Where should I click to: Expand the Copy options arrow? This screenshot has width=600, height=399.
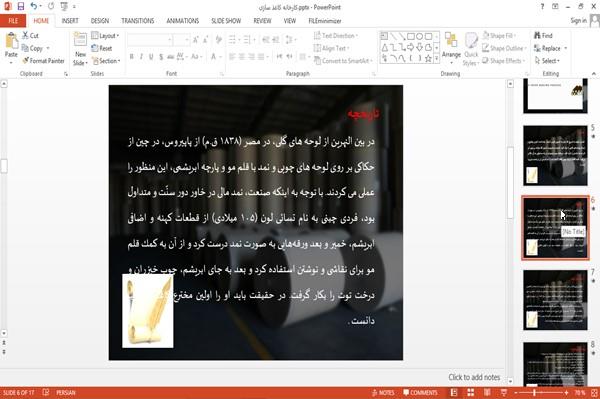click(x=48, y=48)
